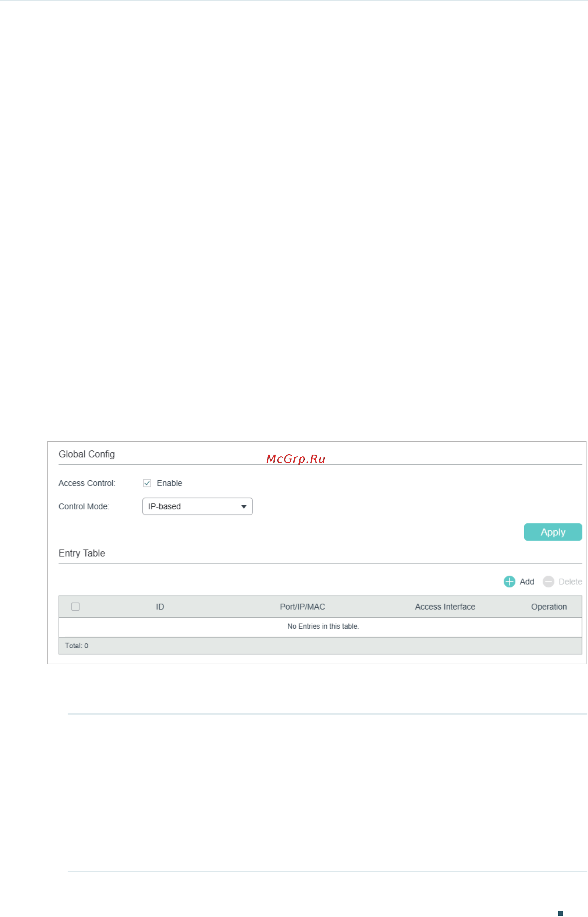The image size is (588, 917).
Task: Click the ID column header
Action: pyautogui.click(x=160, y=607)
